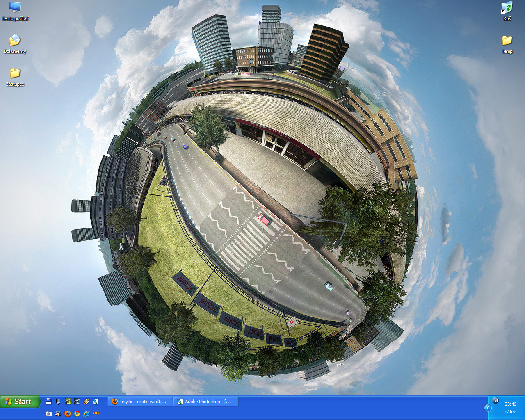Viewport: 525px width, 420px height.
Task: Open the Windows Start menu
Action: 20,402
